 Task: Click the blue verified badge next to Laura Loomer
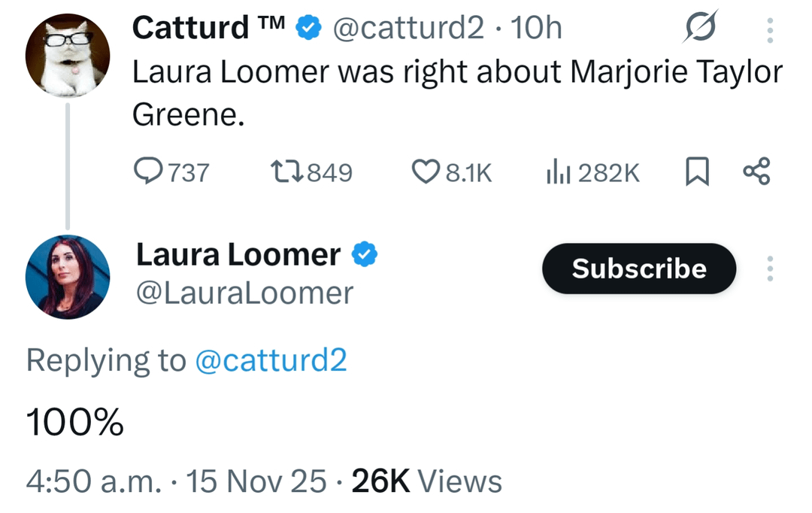(365, 256)
